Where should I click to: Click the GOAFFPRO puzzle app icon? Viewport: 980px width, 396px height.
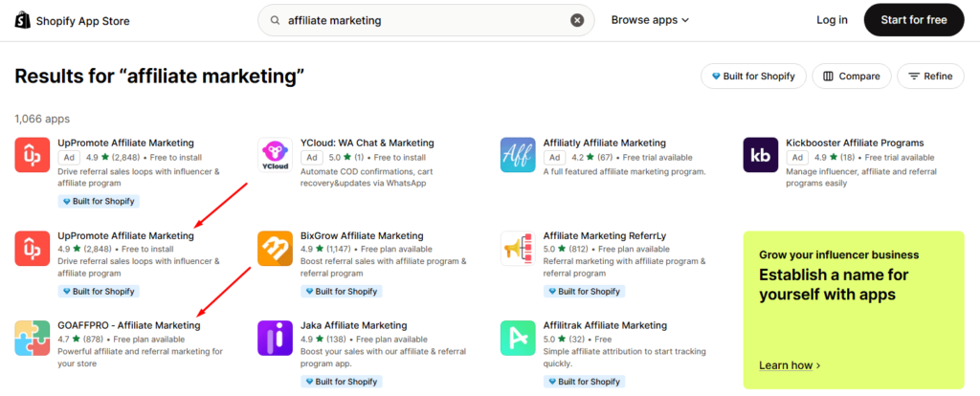tap(33, 338)
